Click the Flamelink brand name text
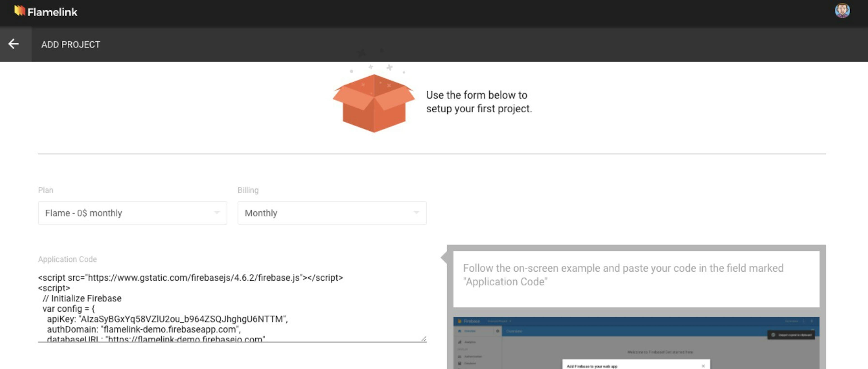Screen dimensions: 868x369 [52, 12]
